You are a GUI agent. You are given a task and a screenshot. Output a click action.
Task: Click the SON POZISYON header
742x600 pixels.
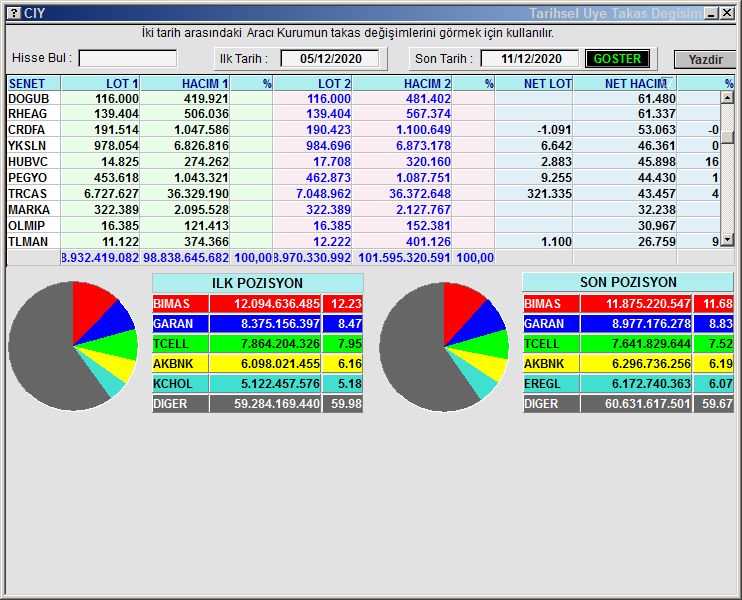(628, 282)
